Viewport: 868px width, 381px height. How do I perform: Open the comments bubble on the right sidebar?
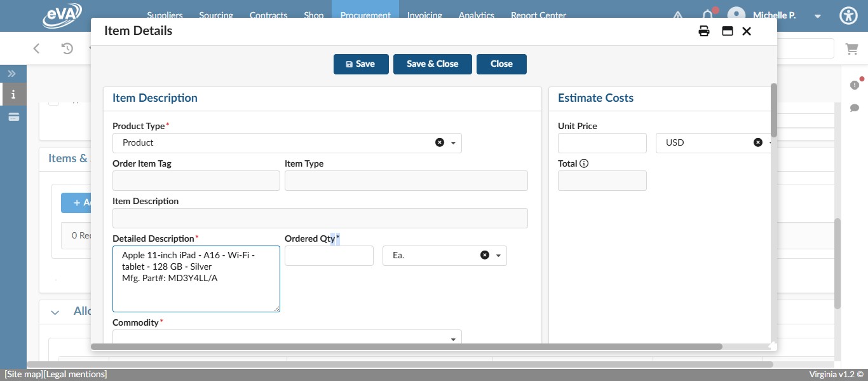855,107
